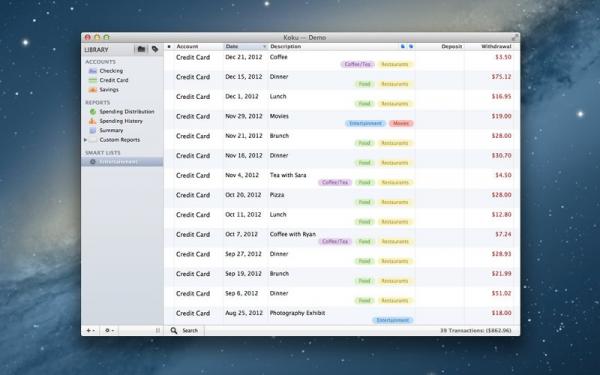Sort by the Withdrawal column header
This screenshot has height=375, width=600.
coord(496,47)
